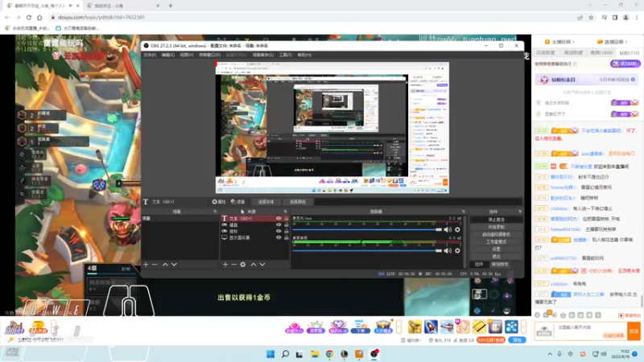Mute the 桌面音频 speaker icon
Screen dimensions: 644x362
pyautogui.click(x=448, y=250)
